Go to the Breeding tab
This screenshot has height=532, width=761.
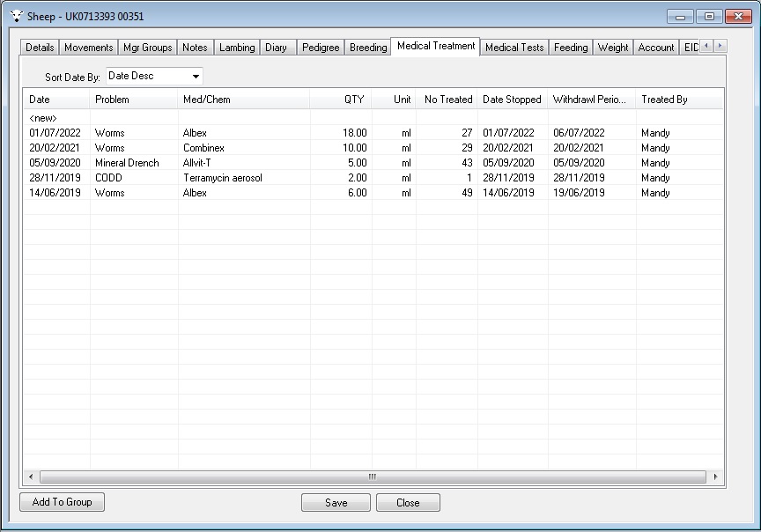(x=368, y=48)
